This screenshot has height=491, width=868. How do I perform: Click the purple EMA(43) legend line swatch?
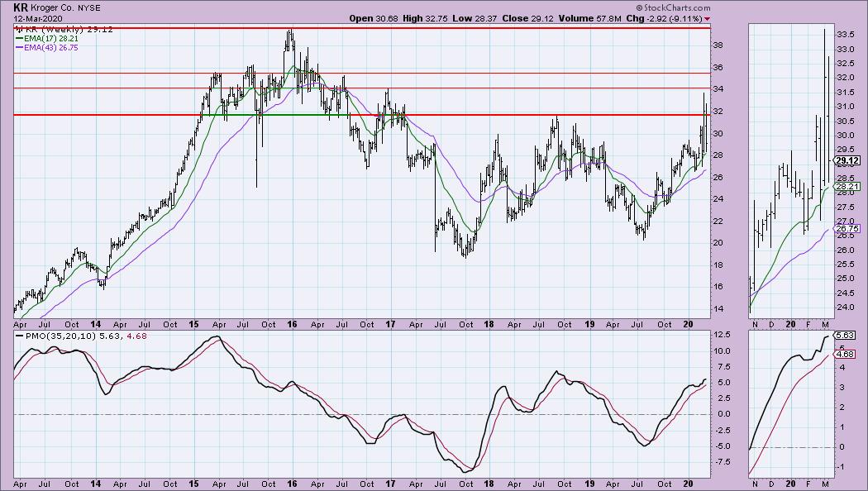(19, 48)
